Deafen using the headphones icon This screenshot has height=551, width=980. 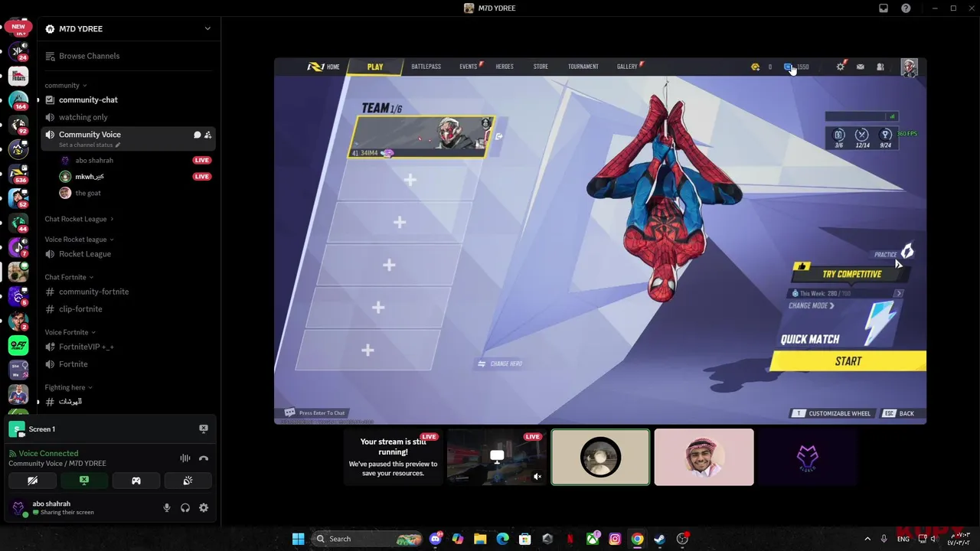[x=185, y=507]
